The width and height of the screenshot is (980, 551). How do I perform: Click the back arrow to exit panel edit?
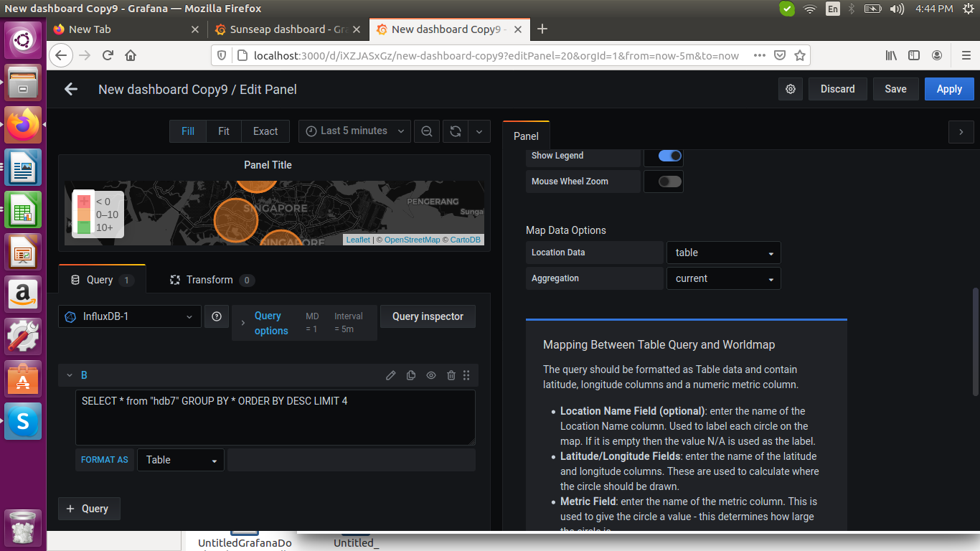coord(70,88)
